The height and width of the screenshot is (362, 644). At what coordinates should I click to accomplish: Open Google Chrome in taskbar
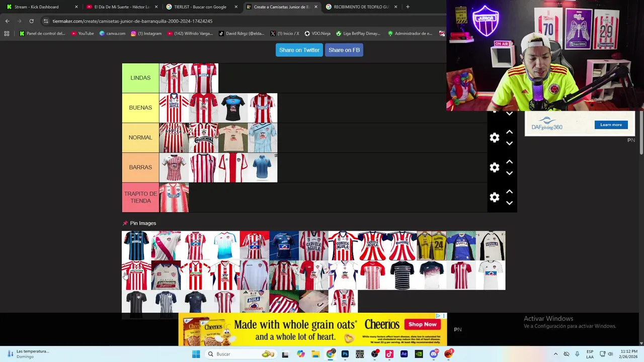331,354
